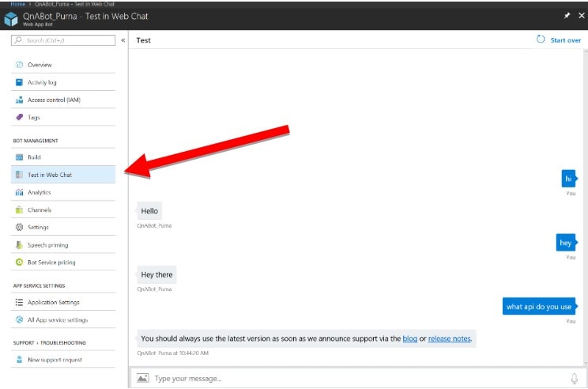Image resolution: width=588 pixels, height=389 pixels.
Task: Click the Activity log icon
Action: coord(19,82)
